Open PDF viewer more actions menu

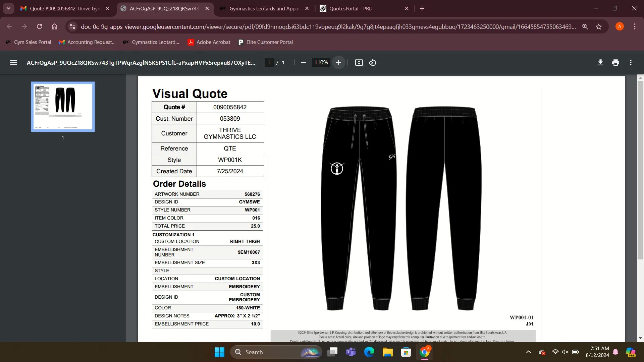coord(631,63)
